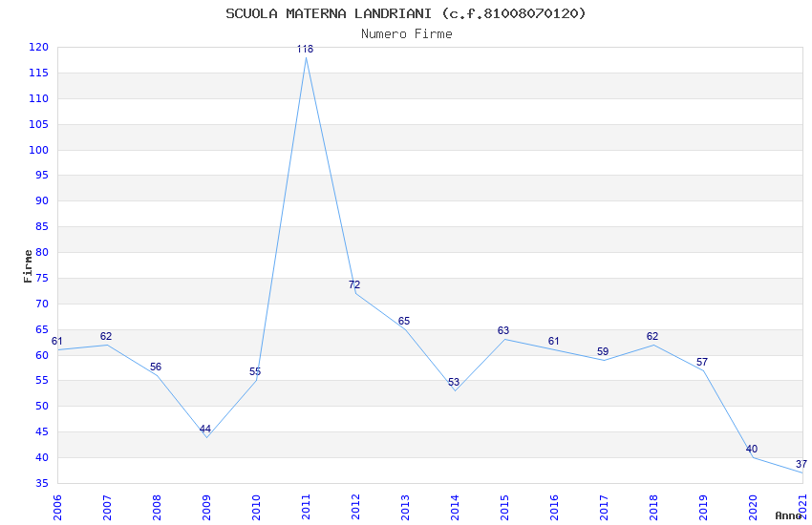
Task: Click the Firme y-axis label
Action: [x=28, y=266]
